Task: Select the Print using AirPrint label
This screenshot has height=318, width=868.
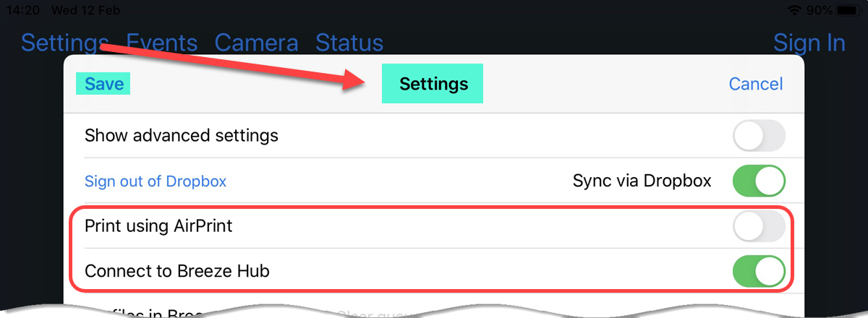Action: pos(158,226)
